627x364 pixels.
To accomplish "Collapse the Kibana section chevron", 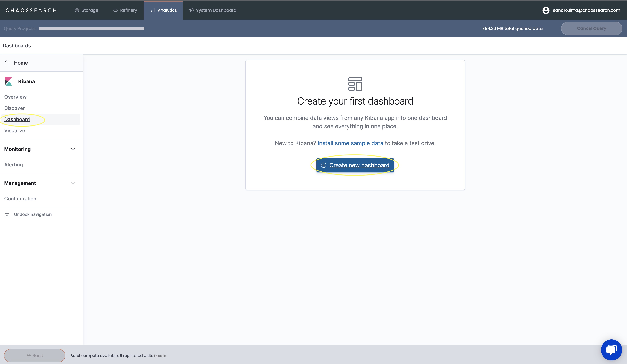I will (73, 81).
